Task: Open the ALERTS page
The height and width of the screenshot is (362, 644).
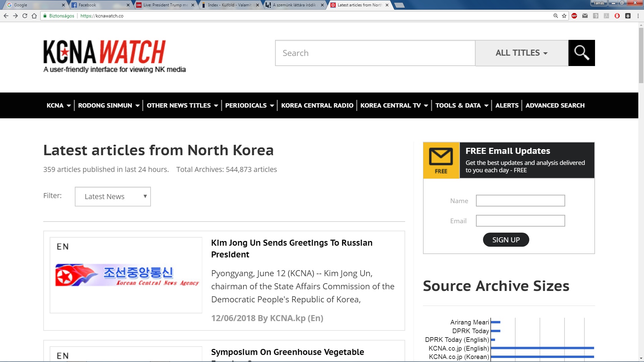Action: (507, 105)
